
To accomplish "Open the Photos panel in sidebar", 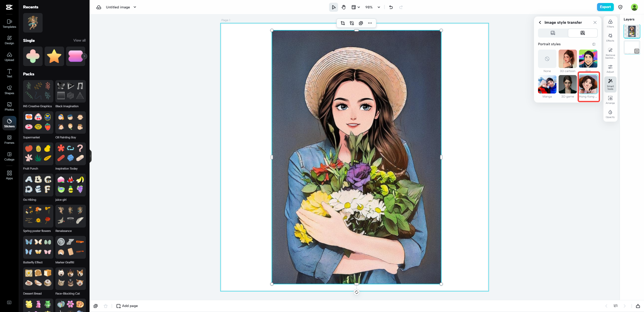I will 9,107.
